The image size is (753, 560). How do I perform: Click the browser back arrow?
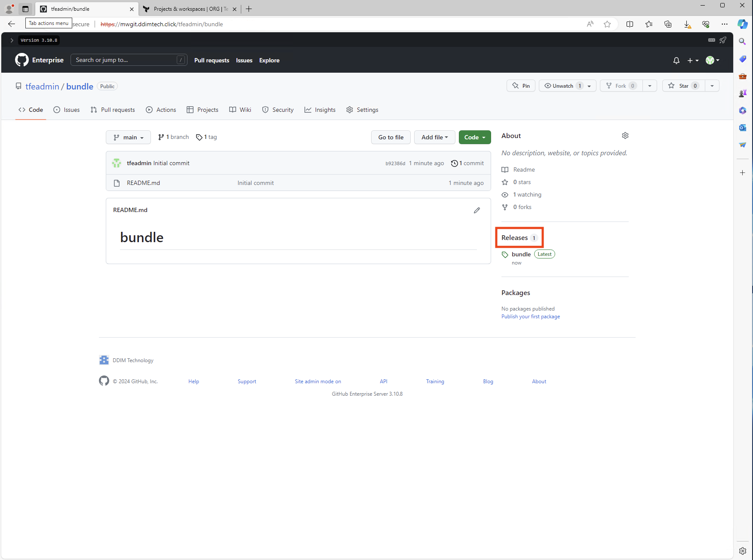pos(12,24)
